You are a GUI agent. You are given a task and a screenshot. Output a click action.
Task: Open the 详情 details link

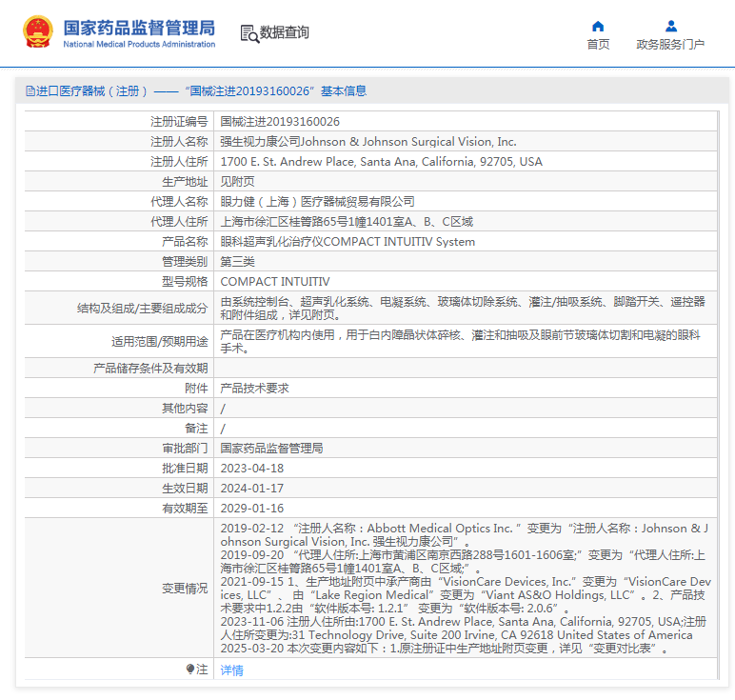pyautogui.click(x=231, y=670)
